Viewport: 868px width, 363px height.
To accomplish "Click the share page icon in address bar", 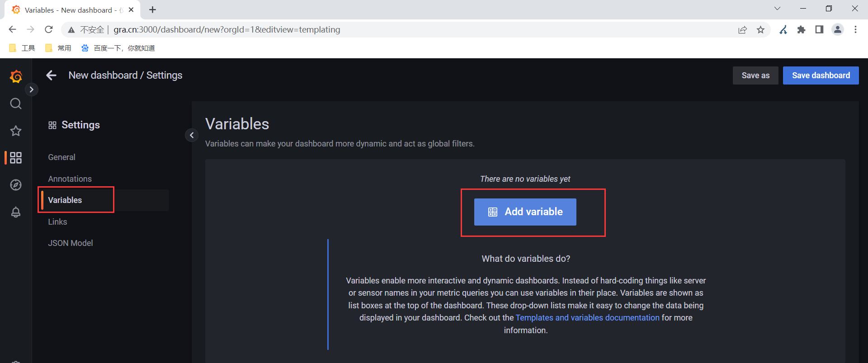I will pyautogui.click(x=742, y=30).
